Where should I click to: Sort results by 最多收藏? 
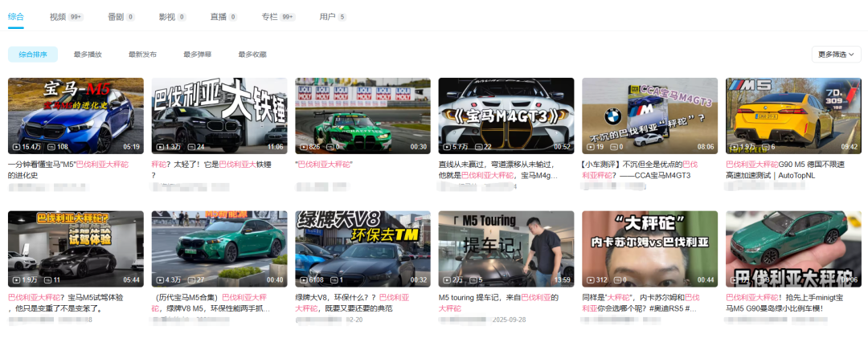(x=252, y=55)
